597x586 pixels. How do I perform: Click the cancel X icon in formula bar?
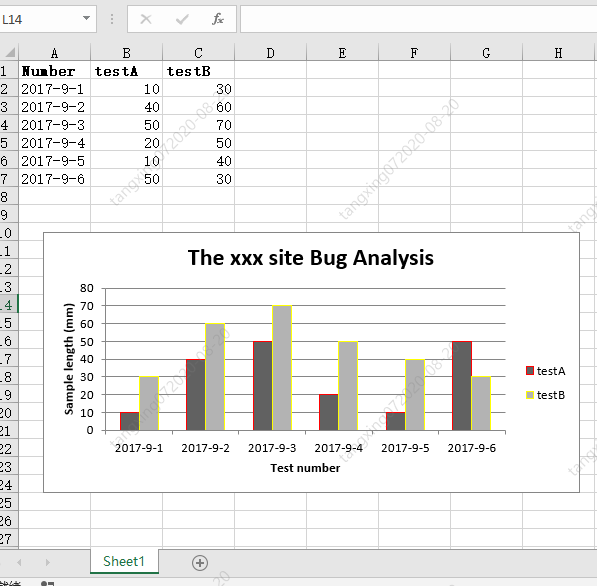(146, 19)
